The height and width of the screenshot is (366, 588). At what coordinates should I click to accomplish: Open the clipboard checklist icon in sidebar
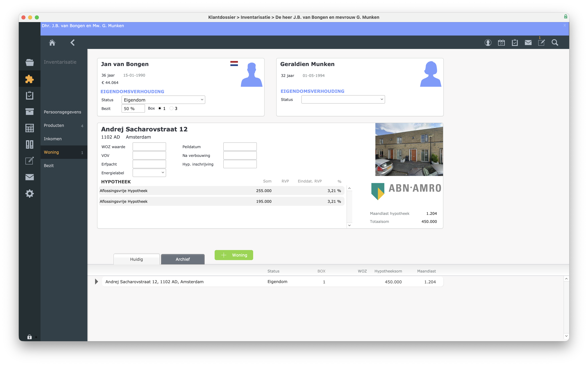[29, 95]
